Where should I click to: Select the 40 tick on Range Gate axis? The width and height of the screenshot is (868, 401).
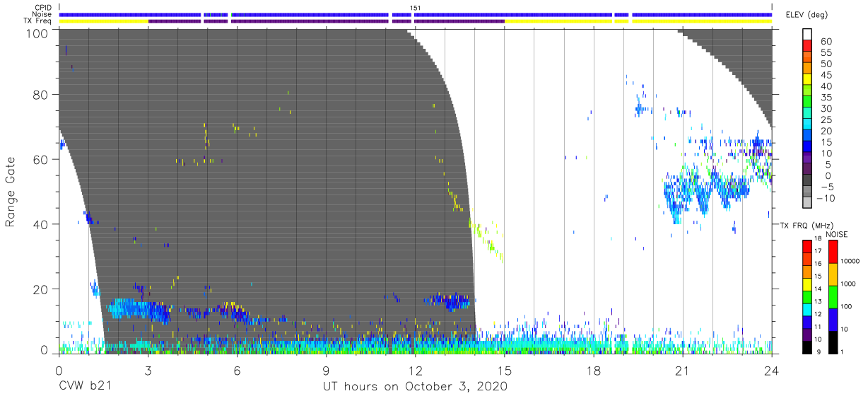(42, 224)
